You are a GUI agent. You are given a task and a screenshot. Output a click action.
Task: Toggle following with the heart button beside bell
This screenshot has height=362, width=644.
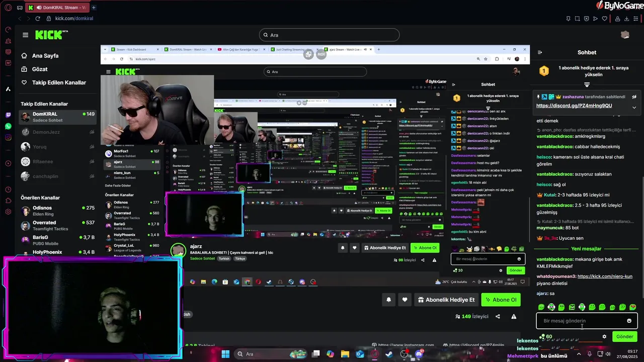[x=405, y=300]
